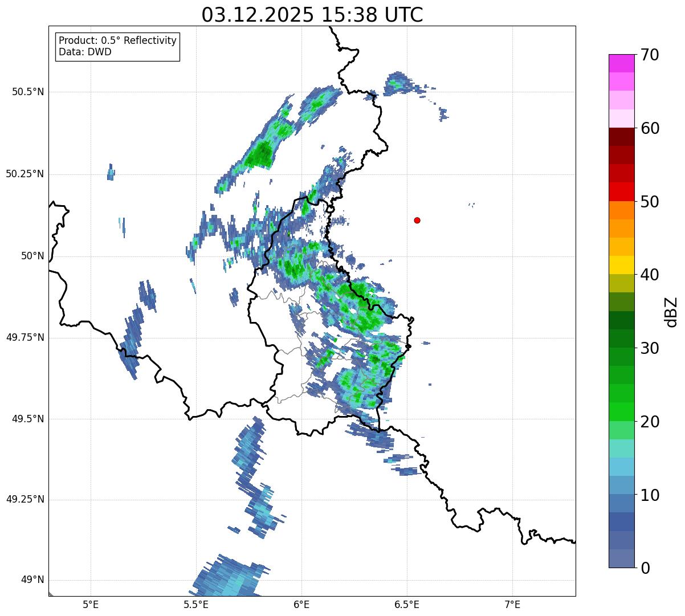Click the '49°N' latitude label
Screen dimensions: 685x616
[32, 580]
